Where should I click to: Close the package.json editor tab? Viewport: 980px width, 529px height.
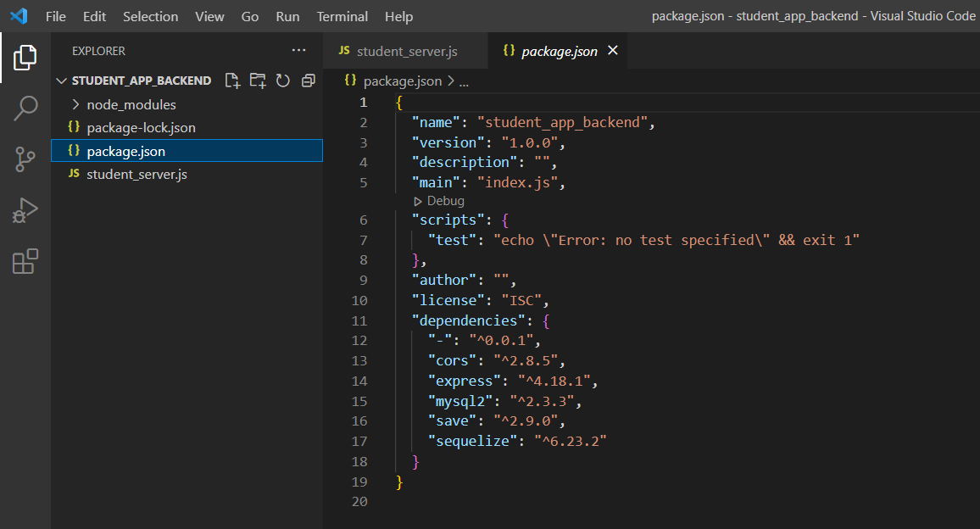613,51
